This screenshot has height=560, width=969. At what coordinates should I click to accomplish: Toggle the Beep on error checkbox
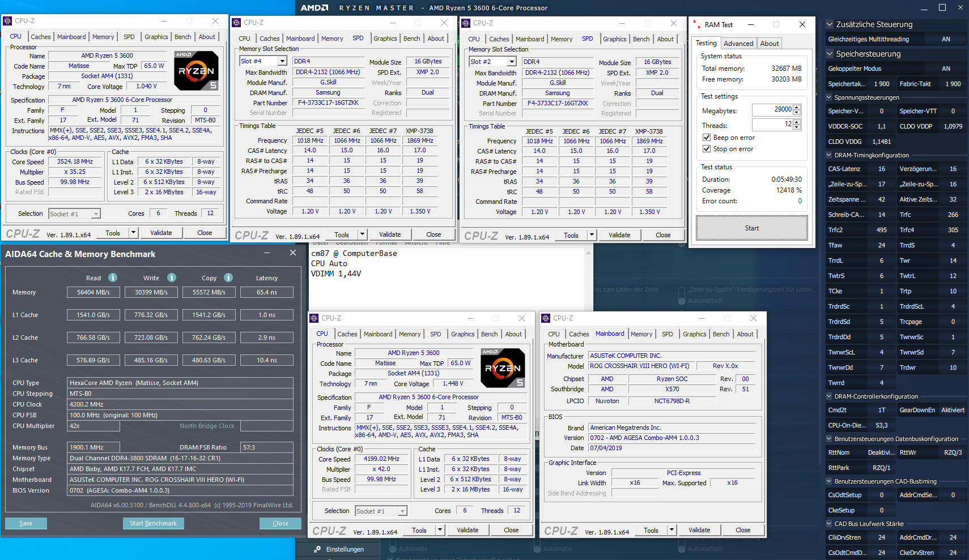[707, 138]
